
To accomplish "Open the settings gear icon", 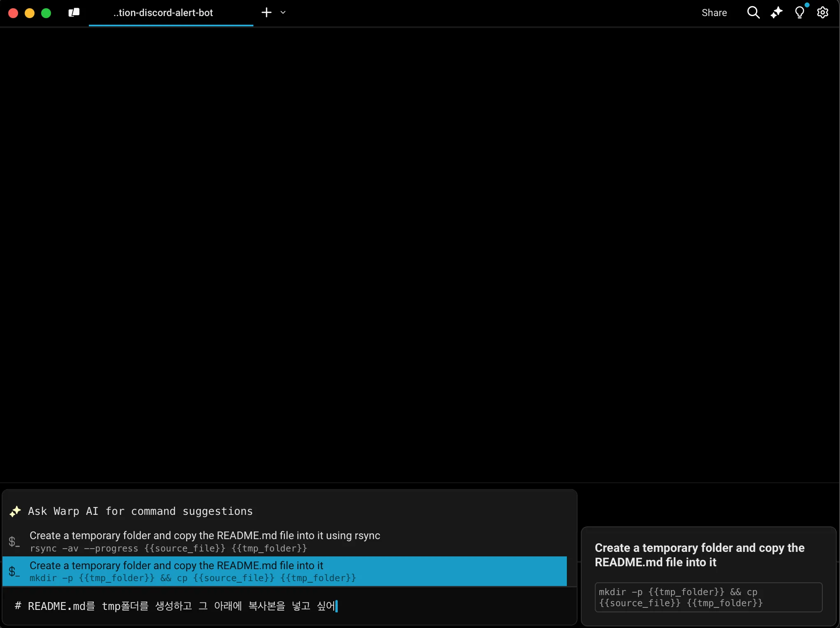I will click(822, 13).
